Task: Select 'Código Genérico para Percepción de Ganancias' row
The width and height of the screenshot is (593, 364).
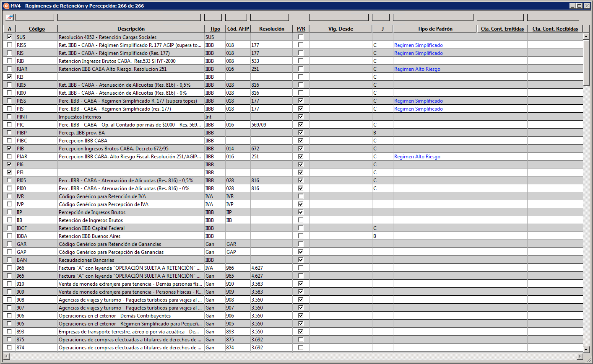Action: 293,252
